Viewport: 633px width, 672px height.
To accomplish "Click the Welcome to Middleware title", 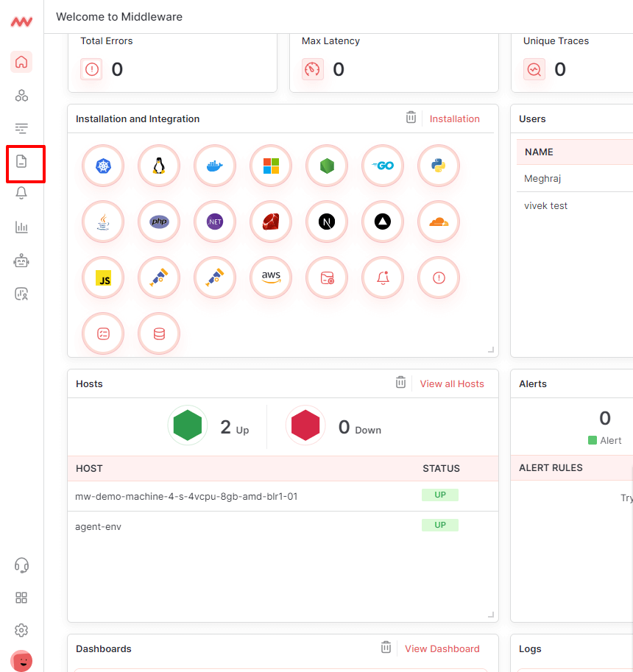I will tap(119, 17).
